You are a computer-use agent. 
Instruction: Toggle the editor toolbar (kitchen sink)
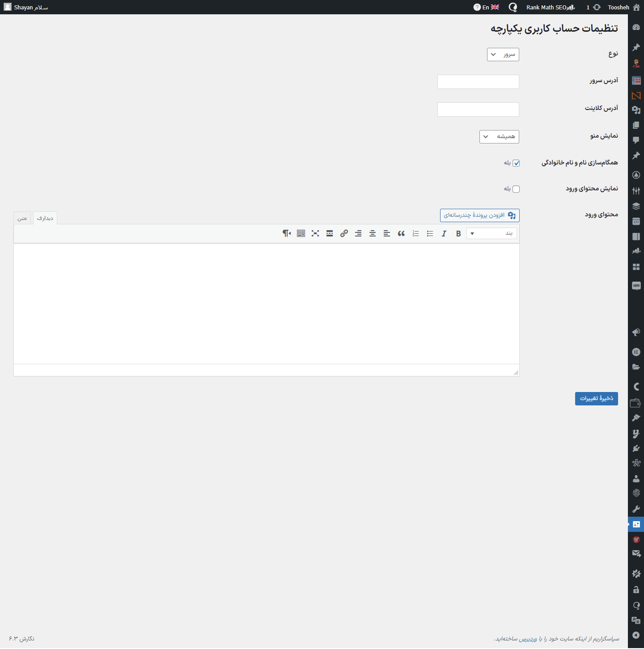301,233
